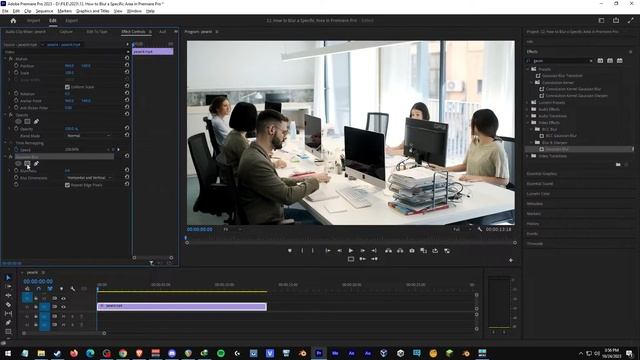The image size is (640, 360).
Task: Create 4-point polygon mask under Gaussian Blur
Action: point(27,164)
